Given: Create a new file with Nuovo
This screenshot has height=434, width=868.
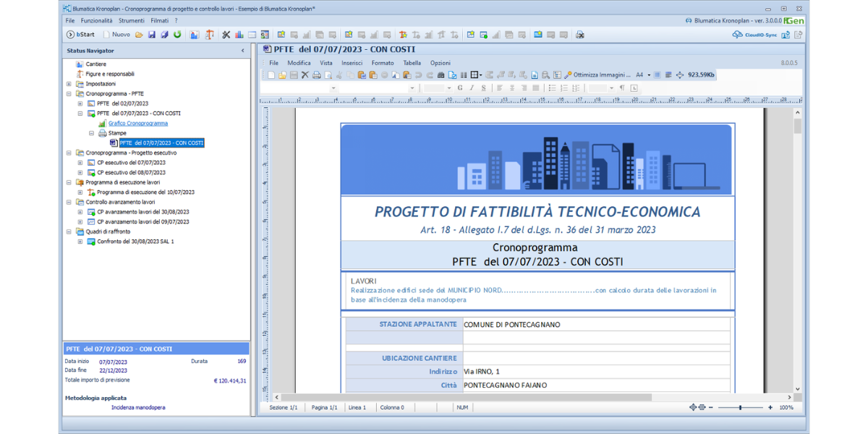Looking at the screenshot, I should click(116, 35).
